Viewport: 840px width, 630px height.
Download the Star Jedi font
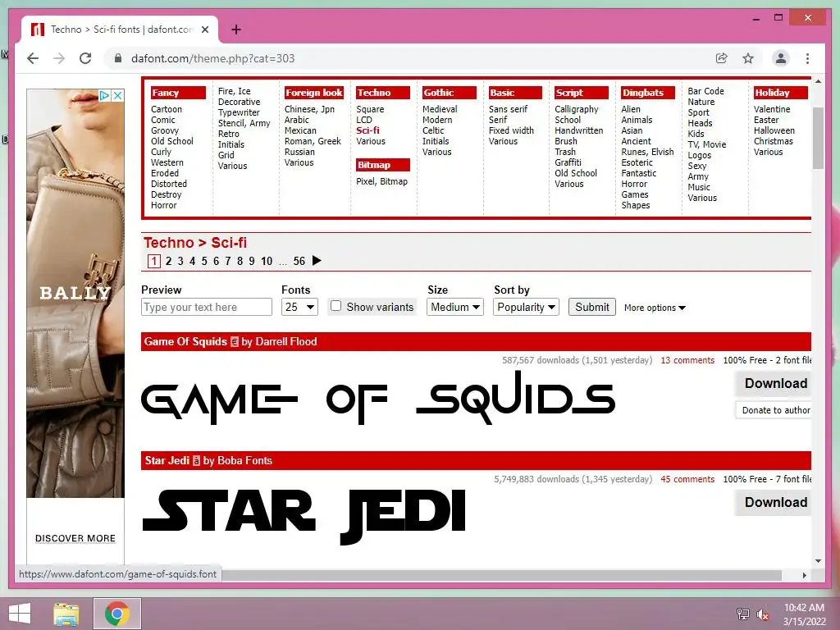click(x=774, y=503)
